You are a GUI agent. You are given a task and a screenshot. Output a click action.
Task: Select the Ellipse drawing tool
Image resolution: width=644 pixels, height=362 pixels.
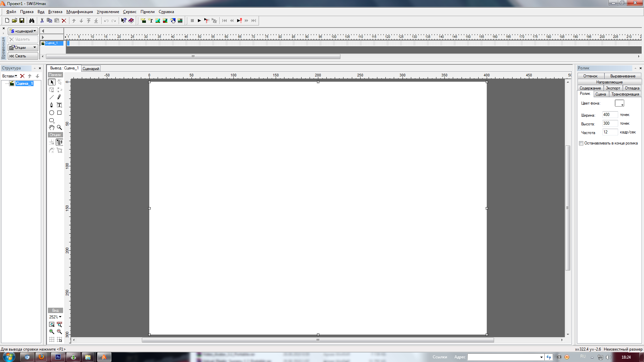coord(52,113)
